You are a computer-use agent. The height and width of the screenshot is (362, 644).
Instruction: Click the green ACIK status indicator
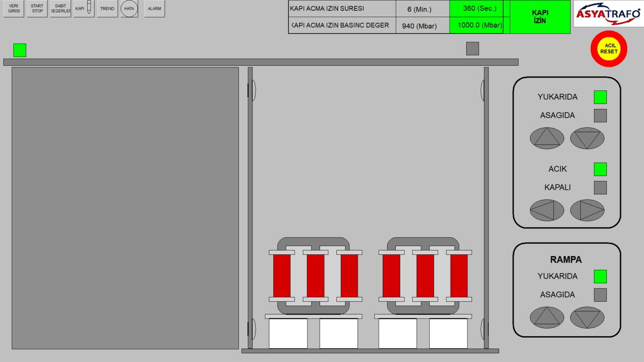pyautogui.click(x=600, y=169)
